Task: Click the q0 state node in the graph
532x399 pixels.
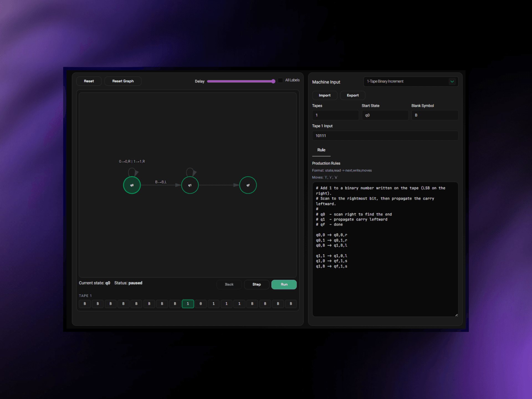Action: [x=132, y=185]
